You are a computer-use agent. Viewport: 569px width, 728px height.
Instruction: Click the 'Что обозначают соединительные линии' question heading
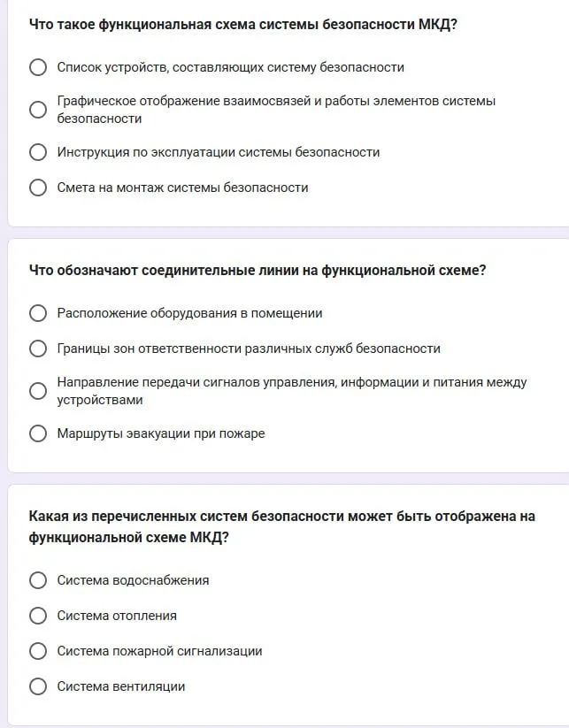coord(258,271)
